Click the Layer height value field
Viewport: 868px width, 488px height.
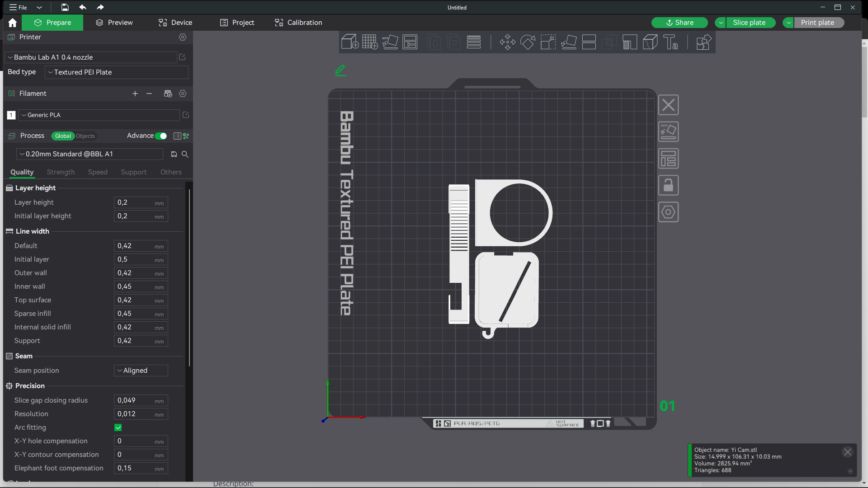coord(141,202)
